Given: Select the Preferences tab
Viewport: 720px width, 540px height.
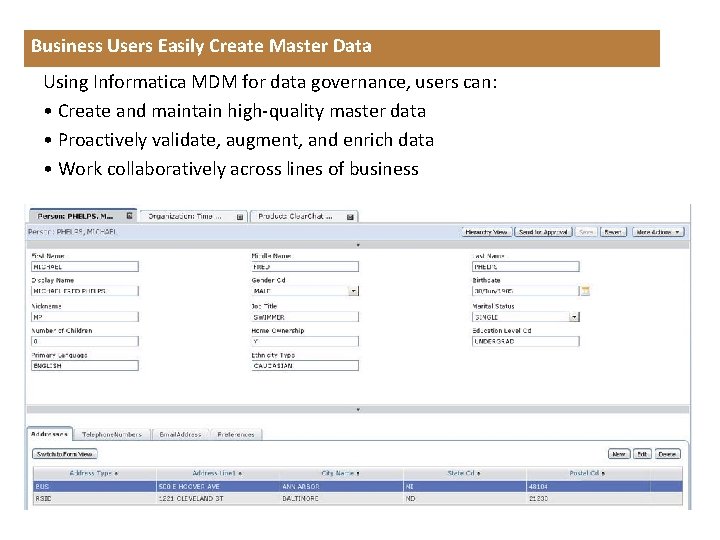Looking at the screenshot, I should [236, 434].
